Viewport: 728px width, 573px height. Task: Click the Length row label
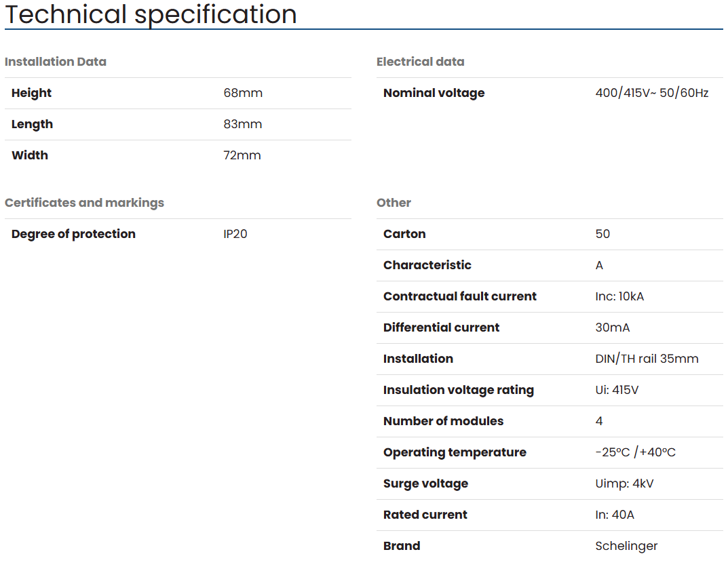point(32,124)
